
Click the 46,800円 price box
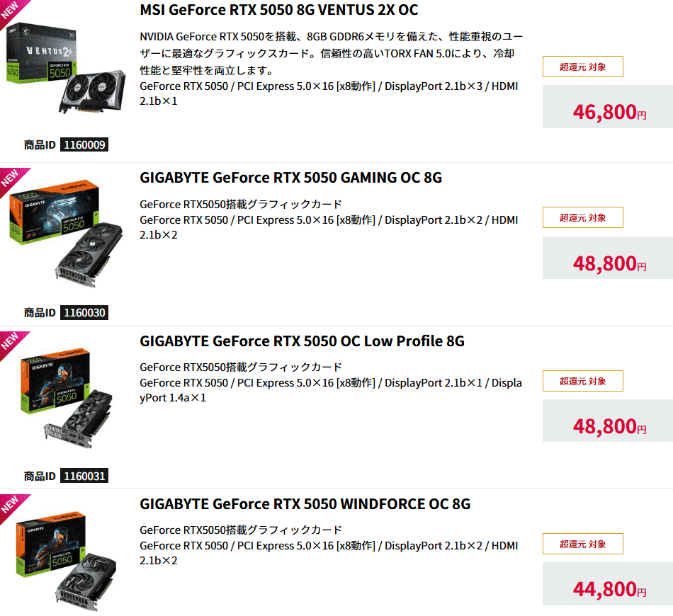tap(608, 106)
